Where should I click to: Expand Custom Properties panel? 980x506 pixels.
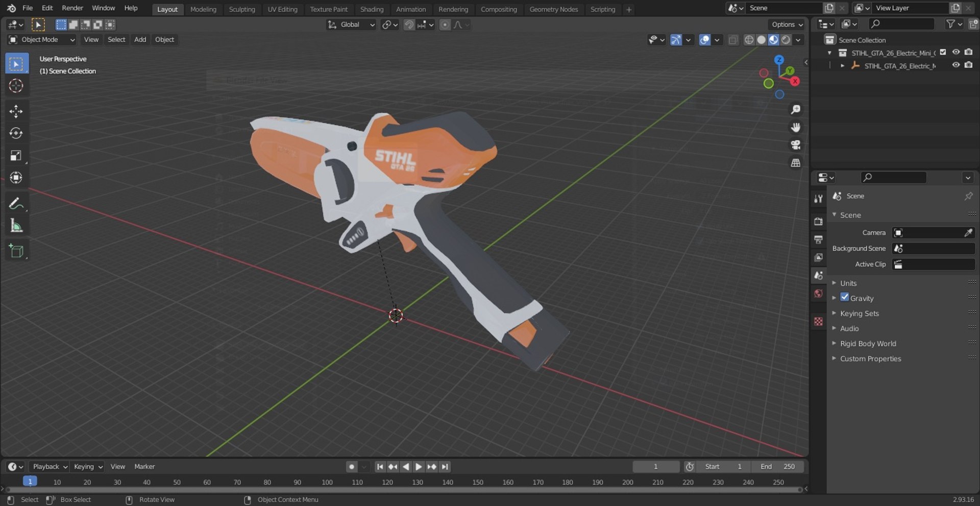(870, 358)
